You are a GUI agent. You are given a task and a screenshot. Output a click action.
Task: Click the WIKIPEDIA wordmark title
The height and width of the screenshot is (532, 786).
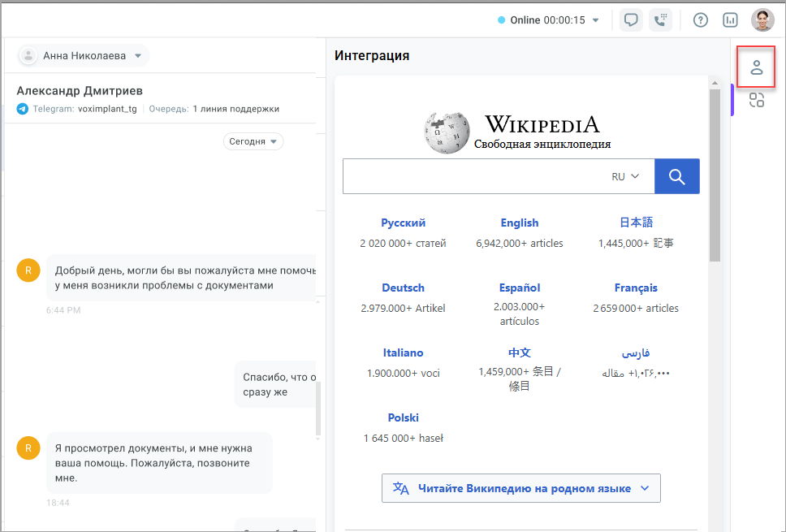542,124
